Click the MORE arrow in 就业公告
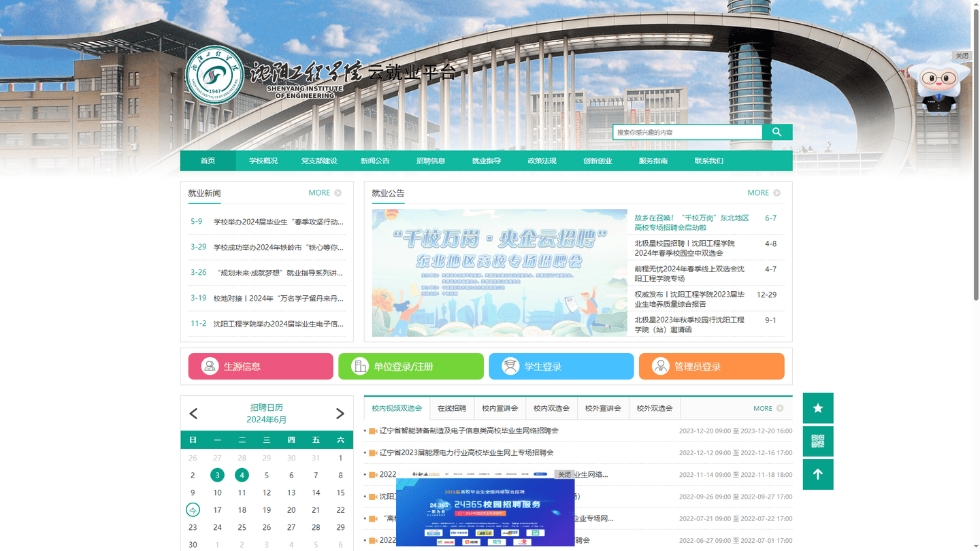The image size is (980, 551). tap(777, 193)
